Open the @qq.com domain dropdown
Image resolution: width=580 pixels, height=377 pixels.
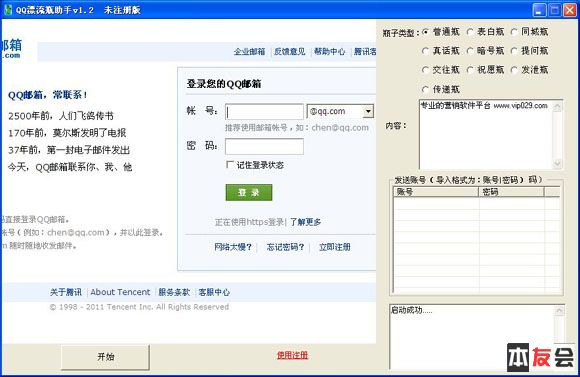[x=368, y=111]
